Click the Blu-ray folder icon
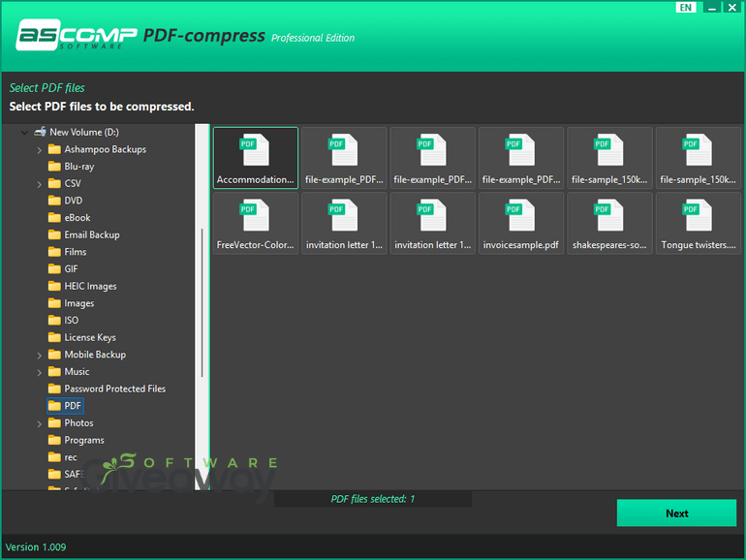746x560 pixels. tap(54, 167)
